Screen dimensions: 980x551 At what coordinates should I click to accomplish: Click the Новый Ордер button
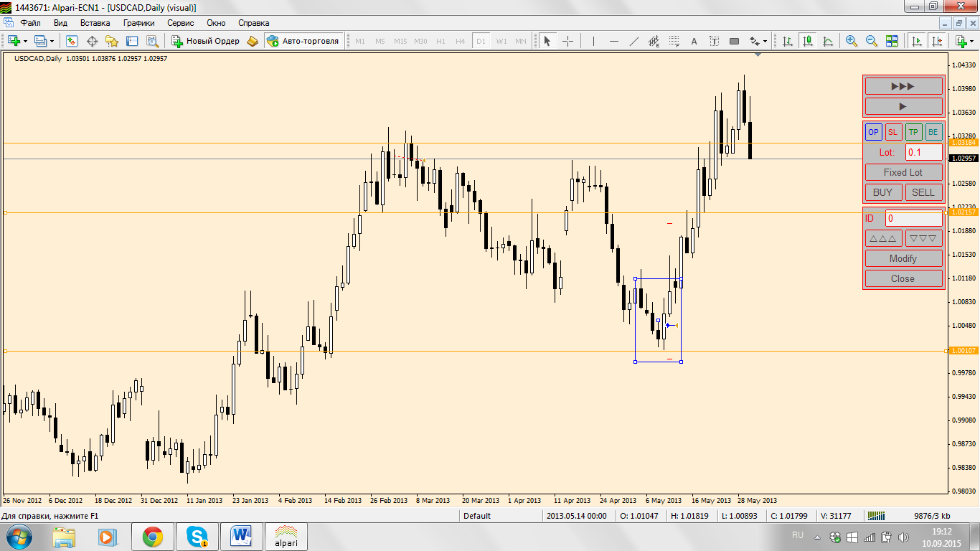coord(205,41)
